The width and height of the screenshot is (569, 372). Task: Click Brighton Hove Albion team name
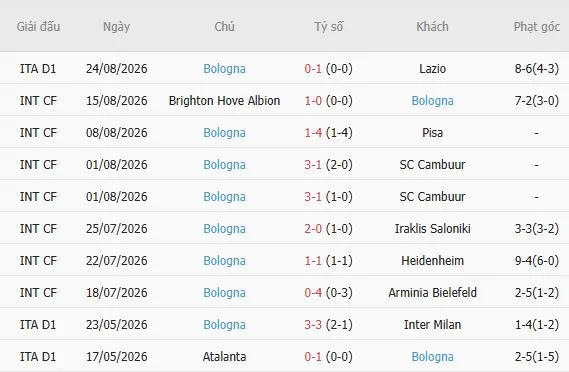[x=224, y=101]
